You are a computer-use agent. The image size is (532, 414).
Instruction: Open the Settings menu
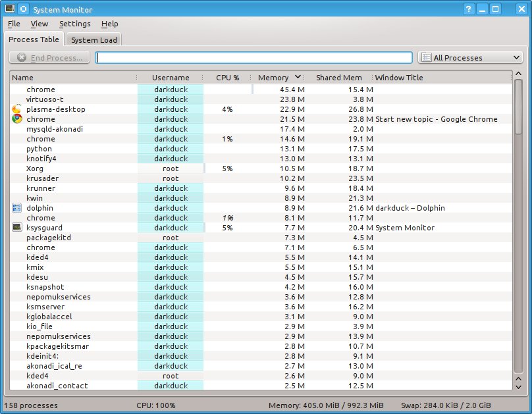74,24
